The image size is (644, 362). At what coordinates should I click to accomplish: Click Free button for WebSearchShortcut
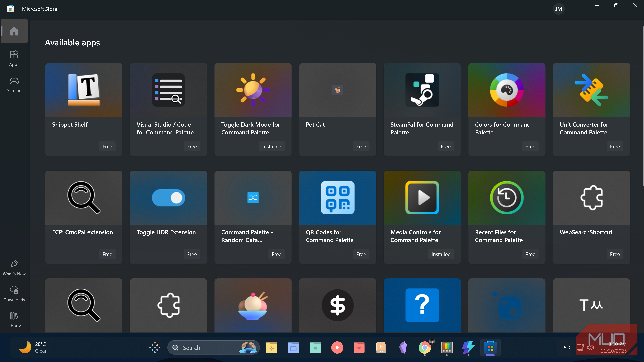pyautogui.click(x=615, y=254)
